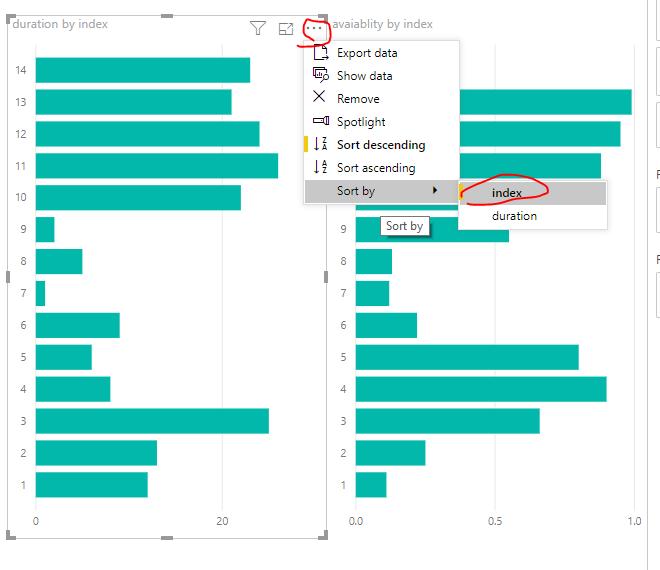Click the bar for index 5 in avaiablity chart

coord(467,357)
